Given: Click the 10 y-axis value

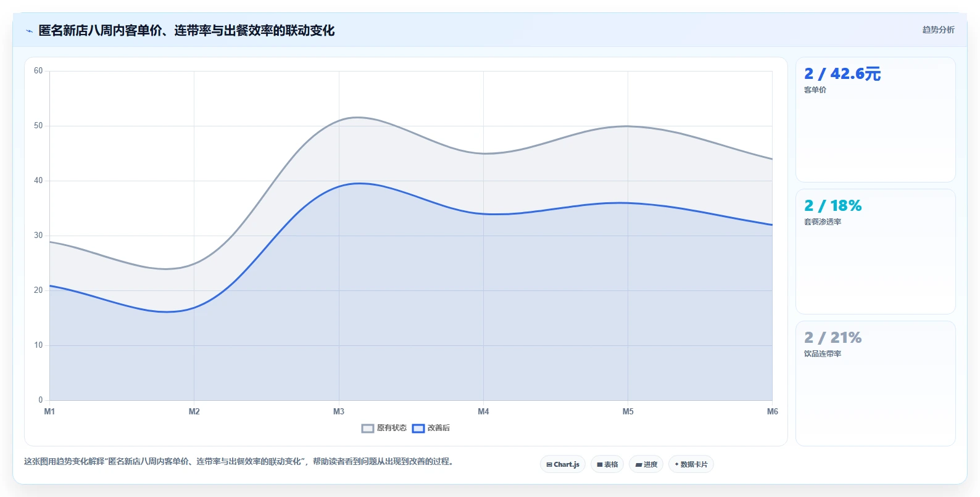Looking at the screenshot, I should [38, 345].
